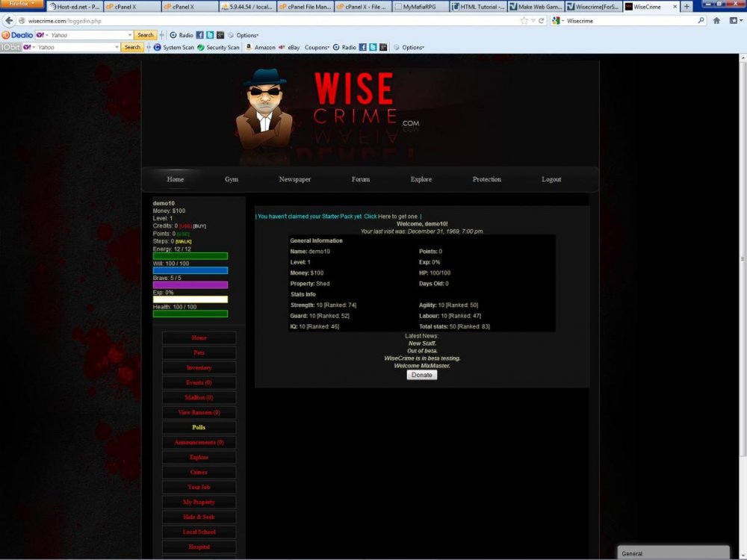Open the Gym page in the navigation bar
This screenshot has width=747, height=560.
[x=232, y=179]
